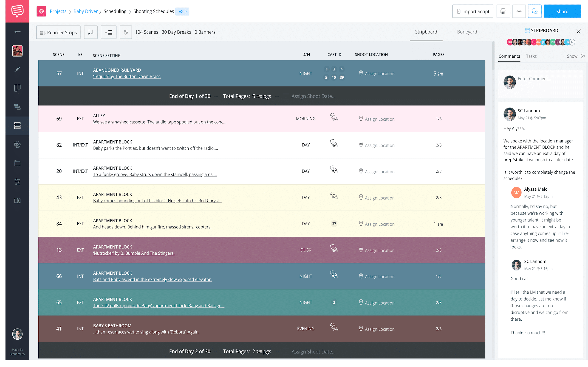Click the sort strips numeric order icon
Image resolution: width=588 pixels, height=367 pixels.
[x=91, y=32]
